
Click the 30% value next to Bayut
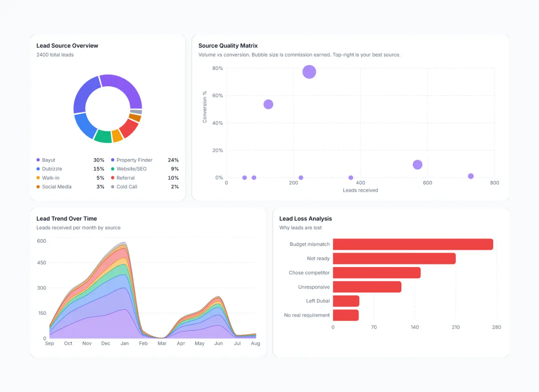click(99, 160)
